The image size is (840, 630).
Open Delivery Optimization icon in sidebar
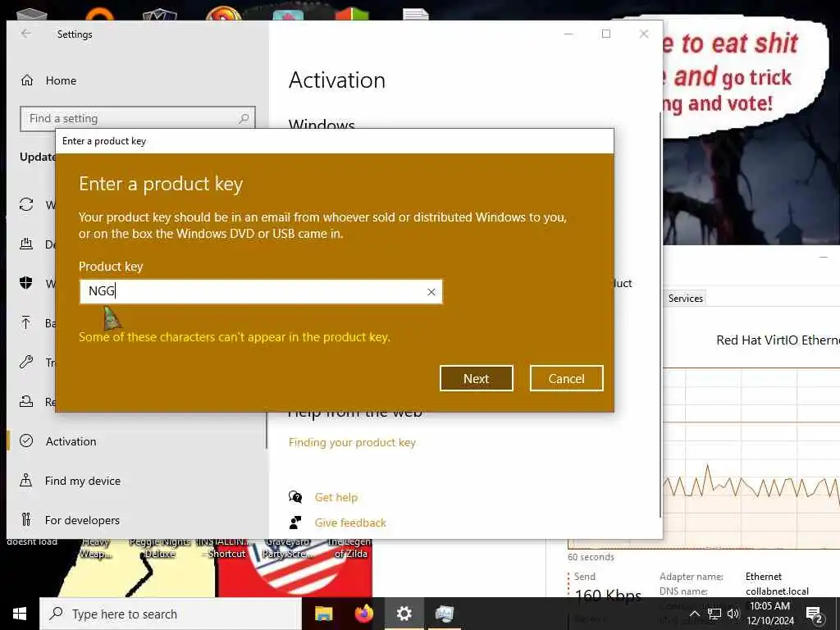(x=26, y=244)
